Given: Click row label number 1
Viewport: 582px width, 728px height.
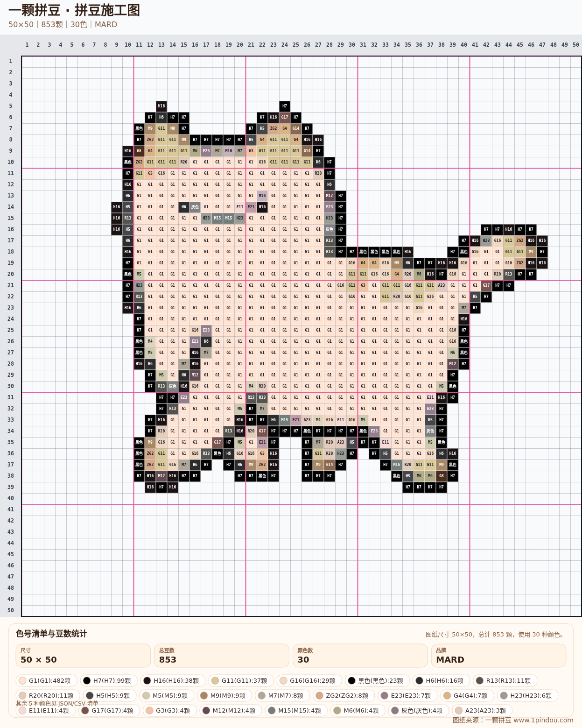Looking at the screenshot, I should 11,61.
